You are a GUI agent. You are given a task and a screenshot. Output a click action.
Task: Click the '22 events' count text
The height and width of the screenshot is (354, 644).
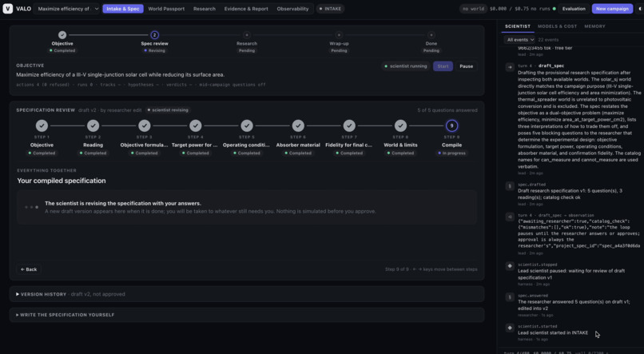(548, 40)
